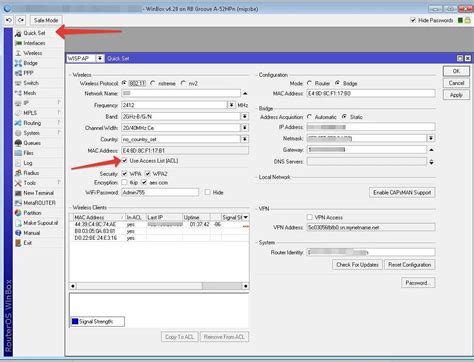Open the IP sidebar icon
Screen dimensions: 474x362
point(18,103)
